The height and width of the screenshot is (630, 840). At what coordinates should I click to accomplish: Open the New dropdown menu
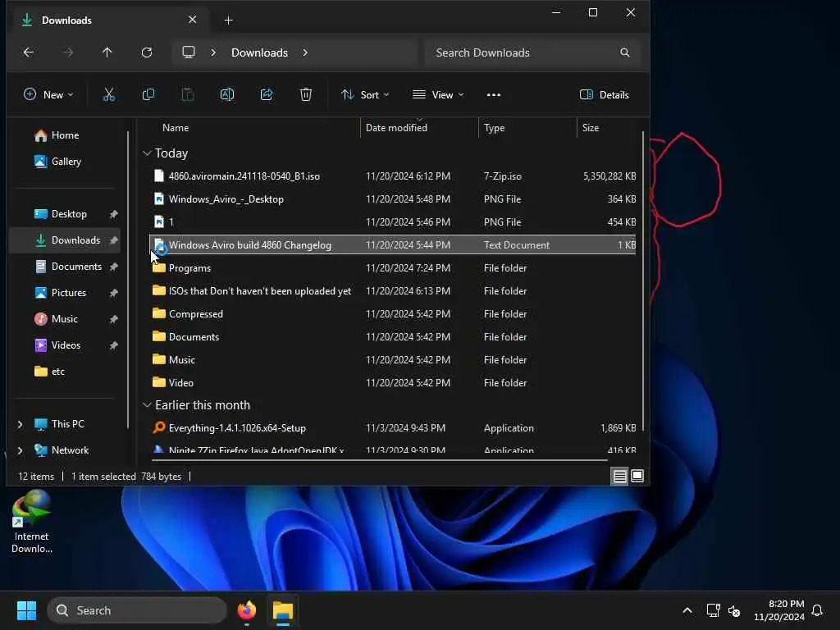(x=48, y=95)
